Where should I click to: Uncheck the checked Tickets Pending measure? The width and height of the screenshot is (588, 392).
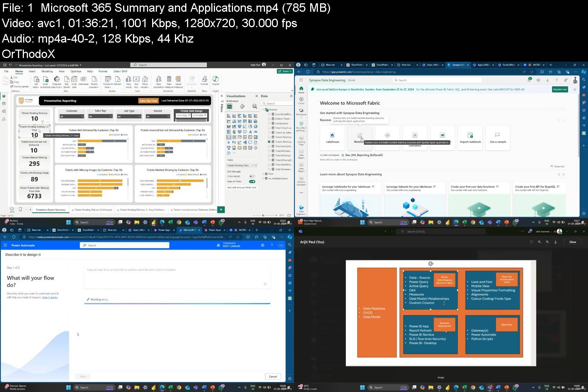tap(269, 142)
